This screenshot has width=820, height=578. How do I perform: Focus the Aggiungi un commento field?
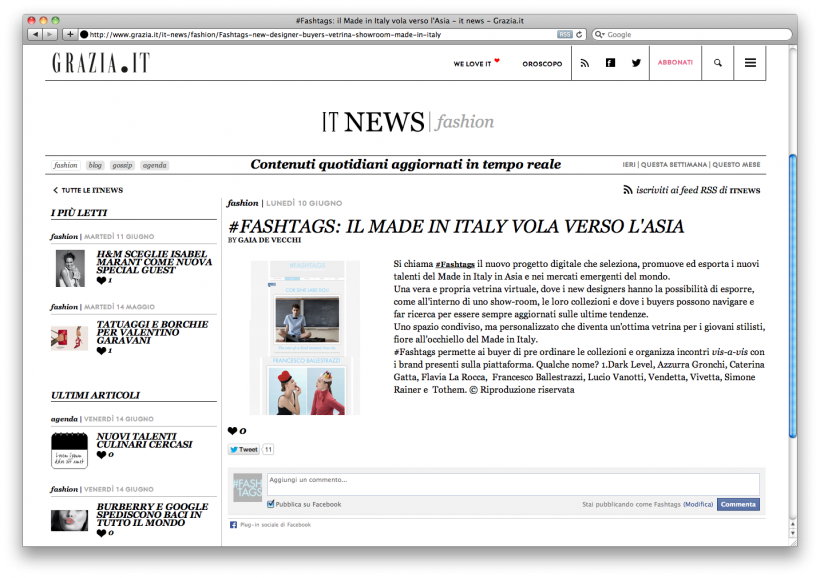(x=513, y=484)
